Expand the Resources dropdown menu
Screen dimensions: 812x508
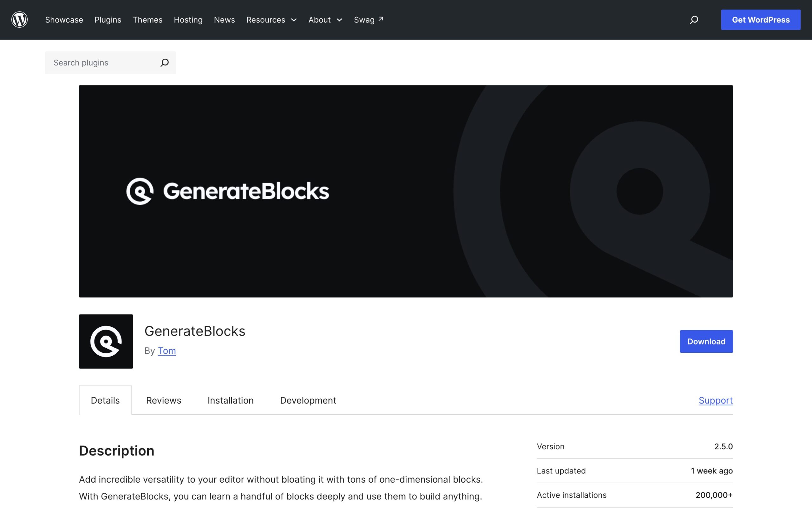[272, 20]
